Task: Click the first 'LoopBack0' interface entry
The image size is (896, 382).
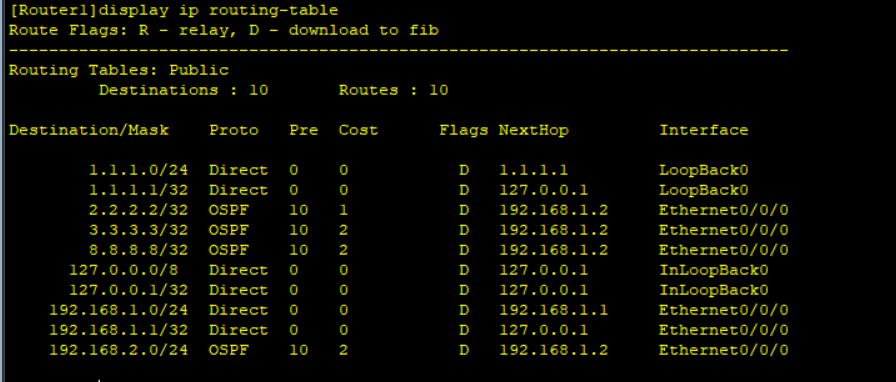Action: [x=704, y=170]
